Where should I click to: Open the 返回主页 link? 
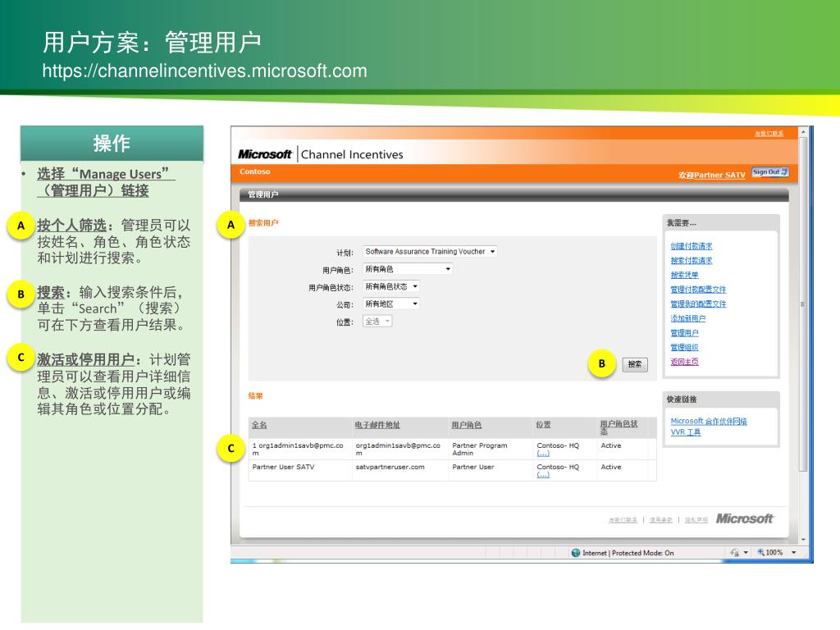[x=684, y=362]
